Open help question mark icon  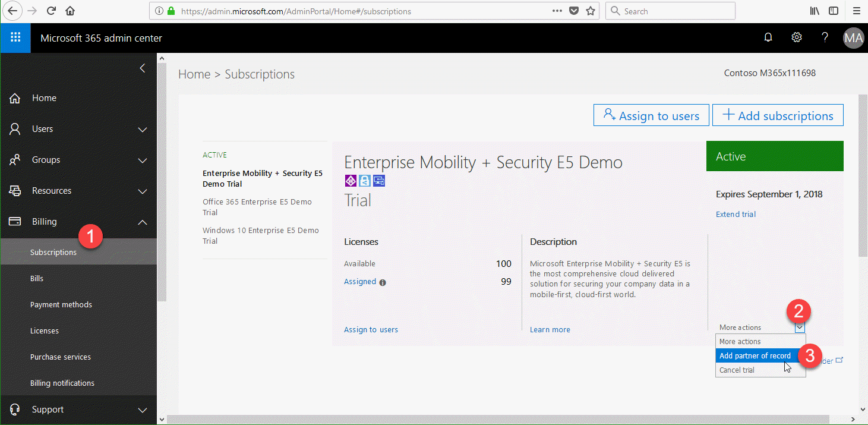coord(825,37)
